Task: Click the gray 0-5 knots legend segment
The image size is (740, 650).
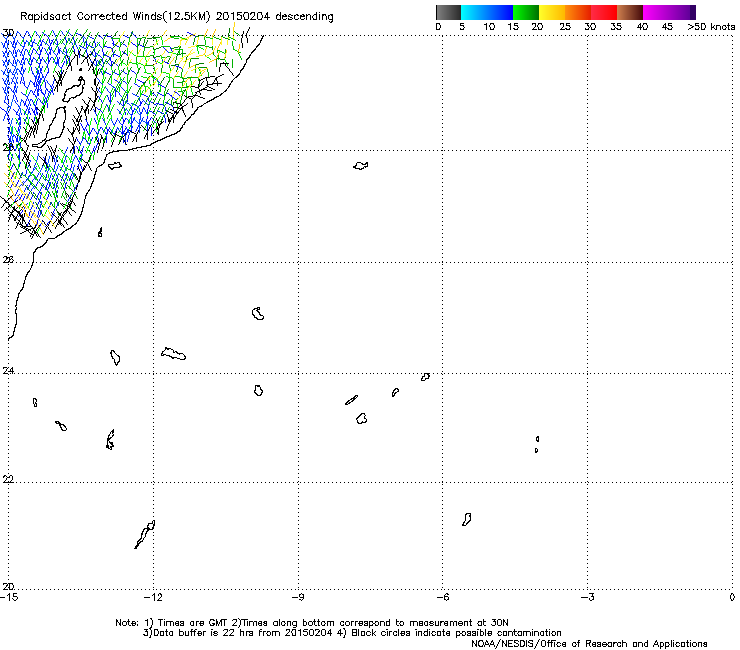Action: click(x=448, y=12)
